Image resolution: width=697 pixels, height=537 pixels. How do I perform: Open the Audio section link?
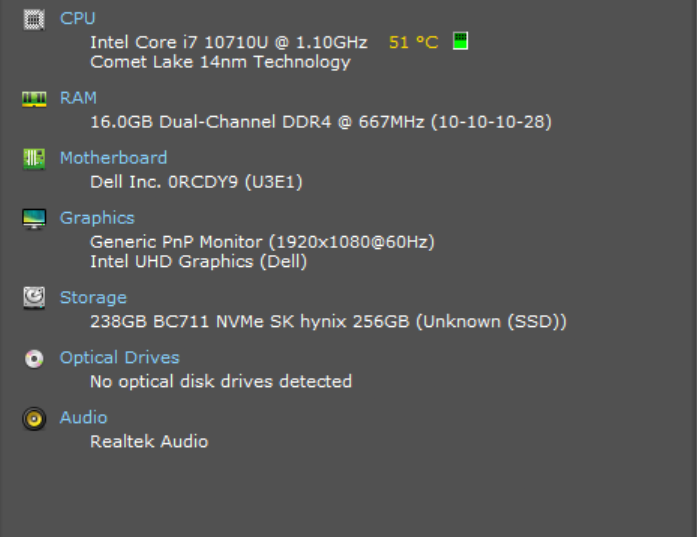[x=83, y=418]
